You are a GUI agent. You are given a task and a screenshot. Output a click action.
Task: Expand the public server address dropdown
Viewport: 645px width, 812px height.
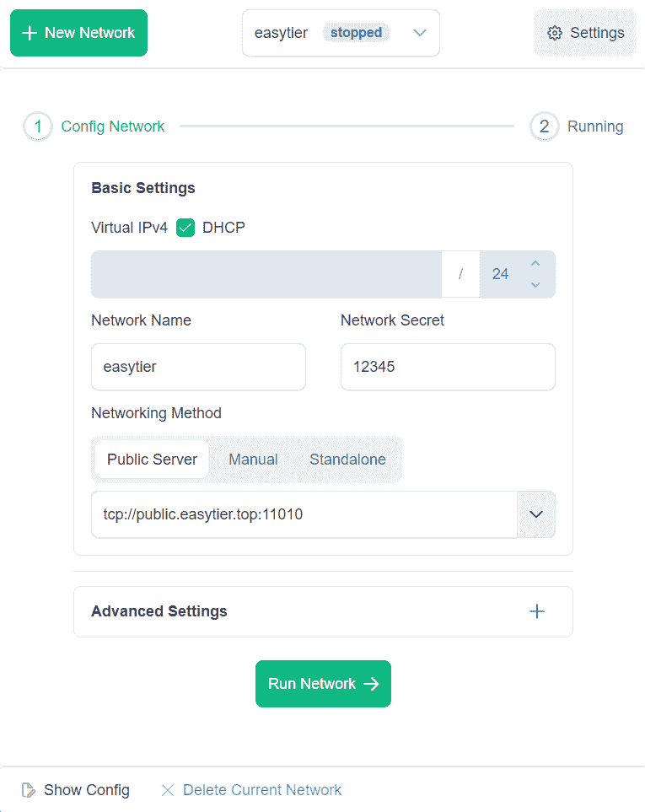(x=537, y=514)
